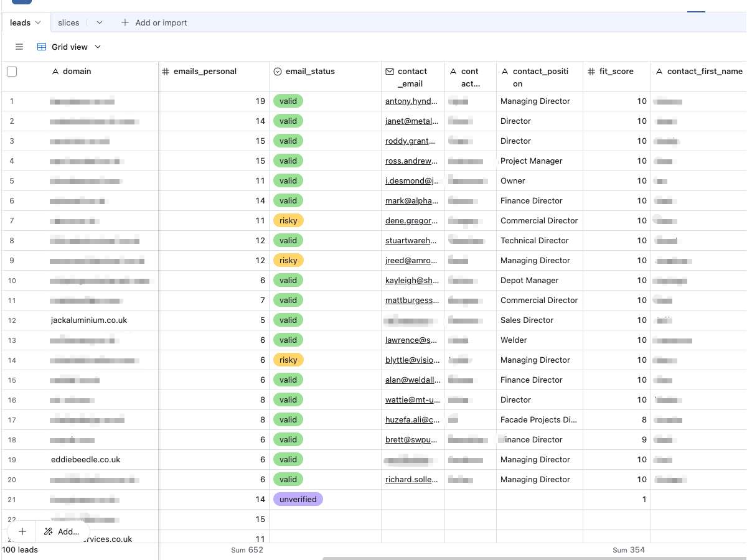The width and height of the screenshot is (747, 560).
Task: Open email link roddy.grant...
Action: pos(411,141)
